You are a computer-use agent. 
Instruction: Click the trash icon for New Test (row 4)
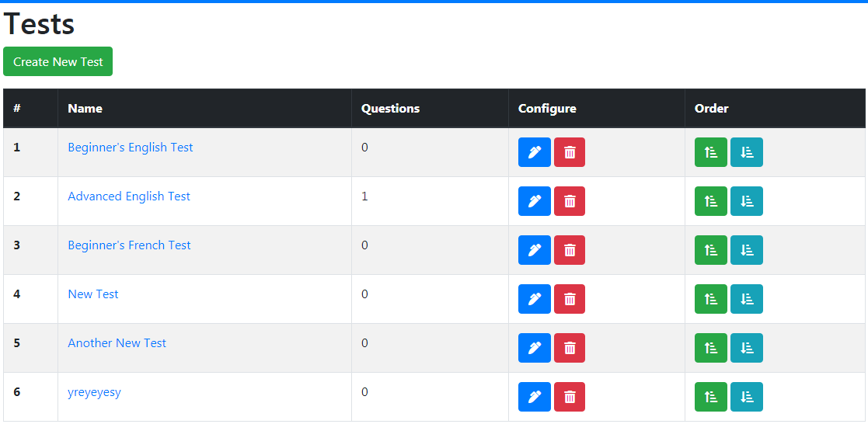[569, 299]
